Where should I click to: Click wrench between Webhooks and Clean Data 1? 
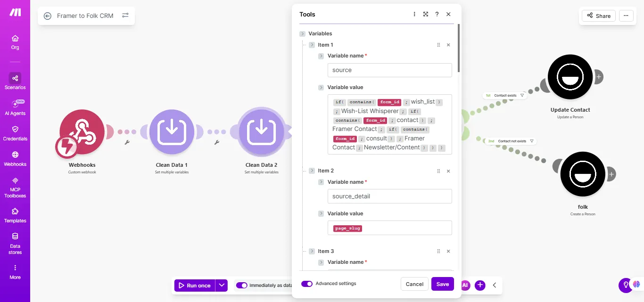click(x=127, y=142)
